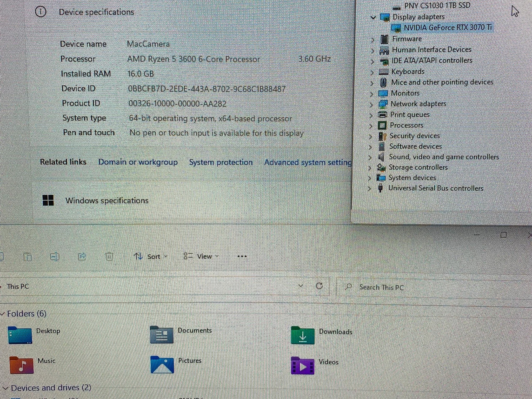Click the Paste toolbar icon in Explorer

click(28, 257)
